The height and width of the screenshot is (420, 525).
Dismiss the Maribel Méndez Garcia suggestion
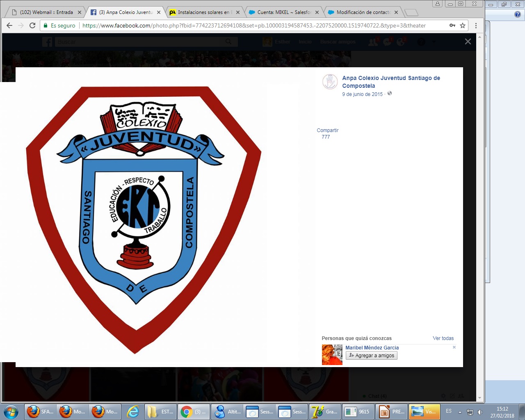click(x=454, y=347)
